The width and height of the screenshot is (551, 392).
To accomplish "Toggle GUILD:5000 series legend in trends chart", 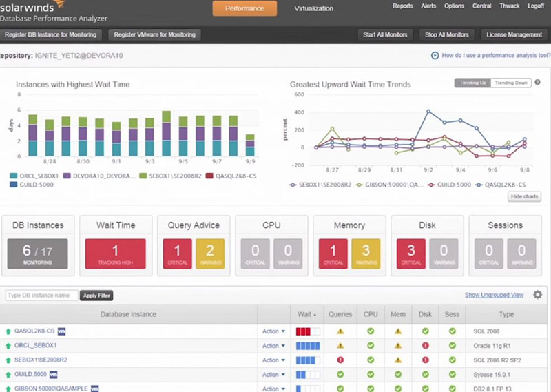I will (x=449, y=185).
